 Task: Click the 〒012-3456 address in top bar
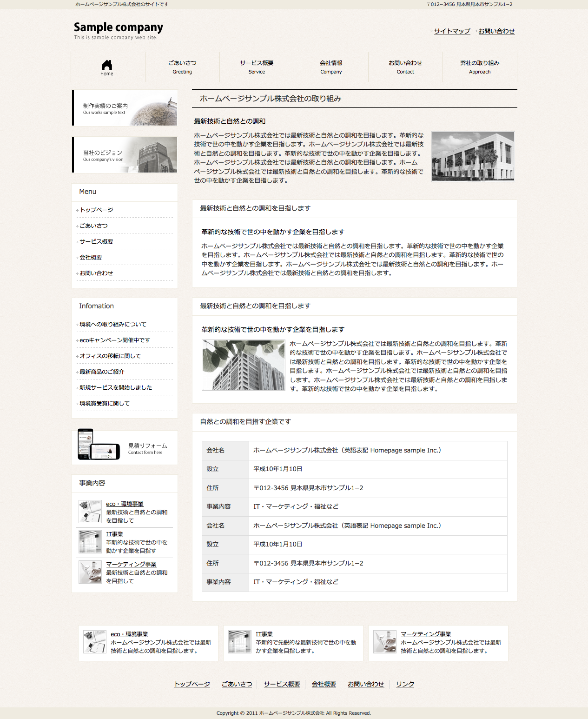469,4
